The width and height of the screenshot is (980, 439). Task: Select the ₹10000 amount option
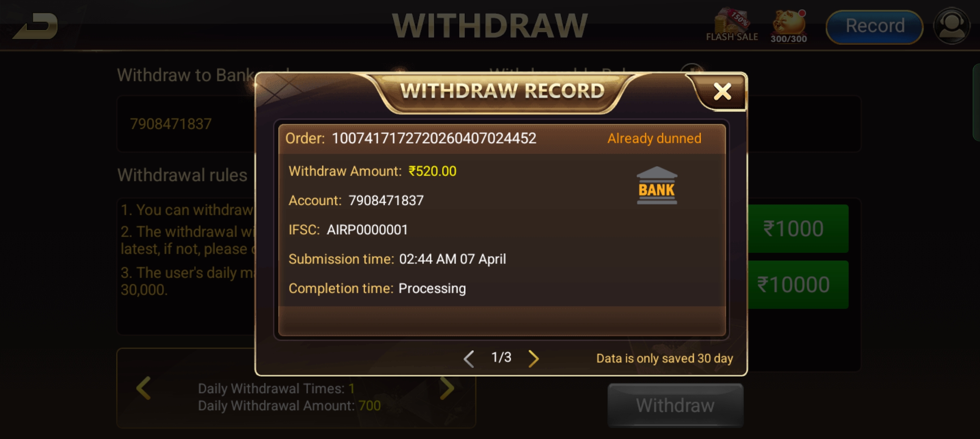click(x=797, y=285)
